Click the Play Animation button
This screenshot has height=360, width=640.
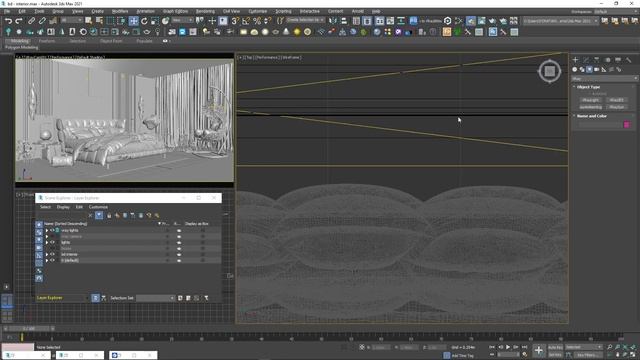[508, 347]
